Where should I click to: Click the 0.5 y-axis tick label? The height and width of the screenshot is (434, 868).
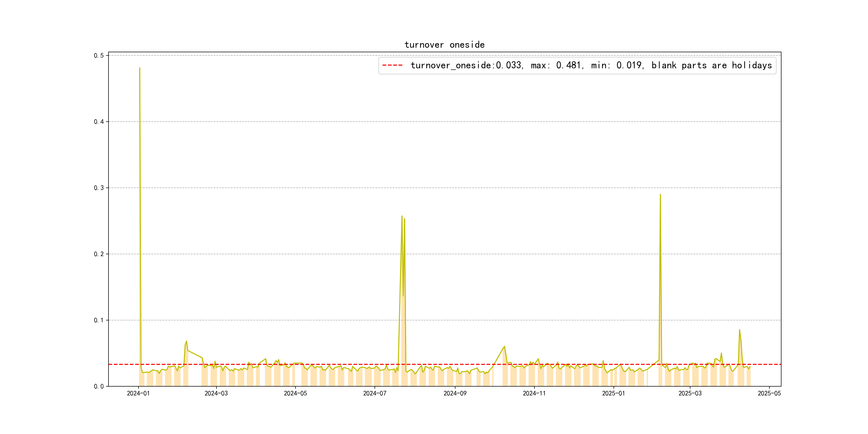coord(99,56)
